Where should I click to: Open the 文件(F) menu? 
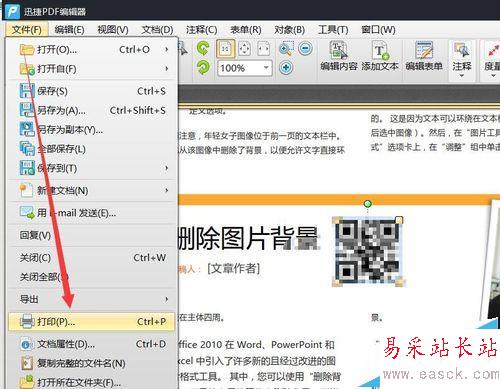click(27, 30)
